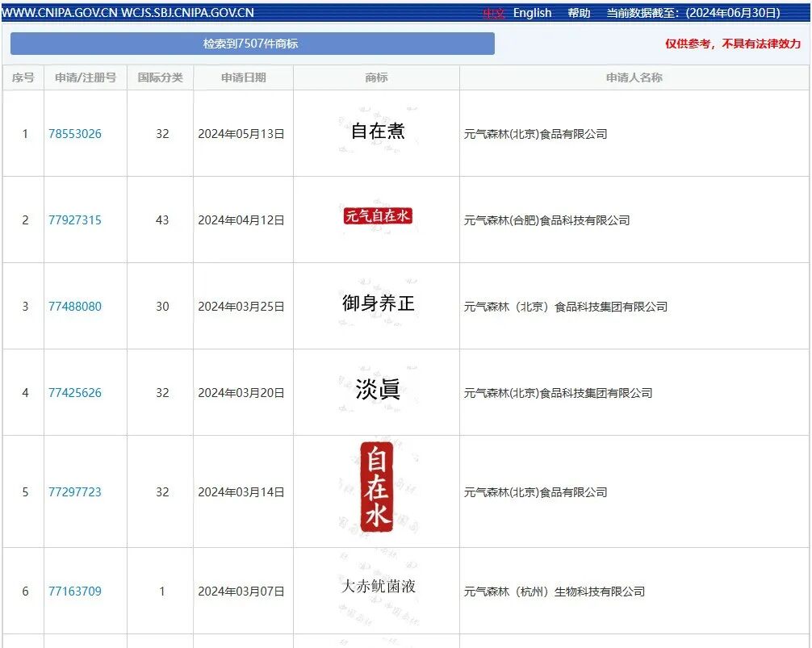Click the 检索到7507件商标 results banner
The height and width of the screenshot is (648, 812).
[252, 43]
